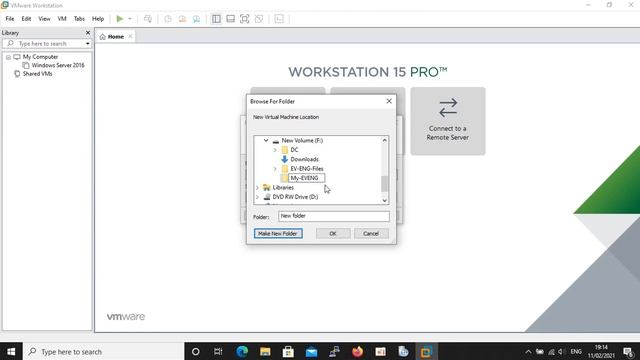Select New Volume (F:) in folder tree
The image size is (640, 360).
302,140
